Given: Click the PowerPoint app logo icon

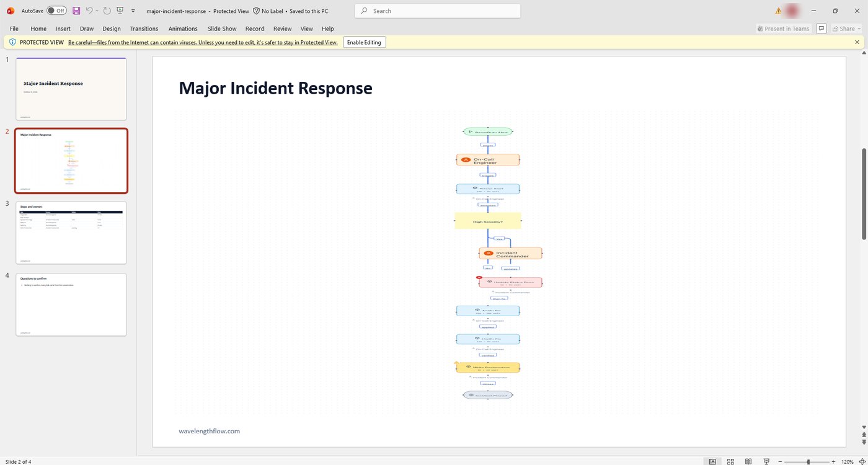Looking at the screenshot, I should click(11, 11).
